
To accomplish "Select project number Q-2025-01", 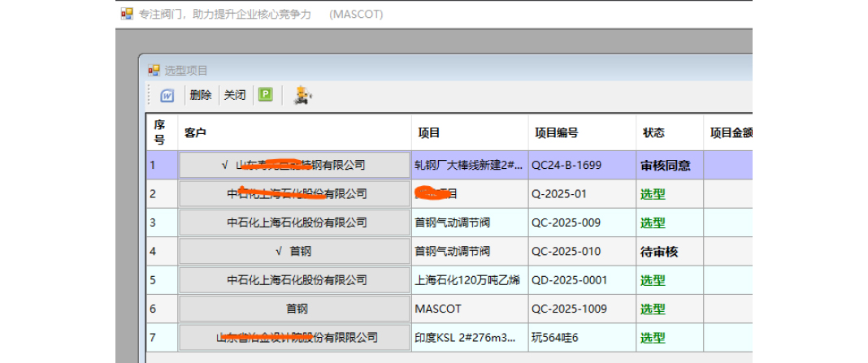I will (583, 193).
